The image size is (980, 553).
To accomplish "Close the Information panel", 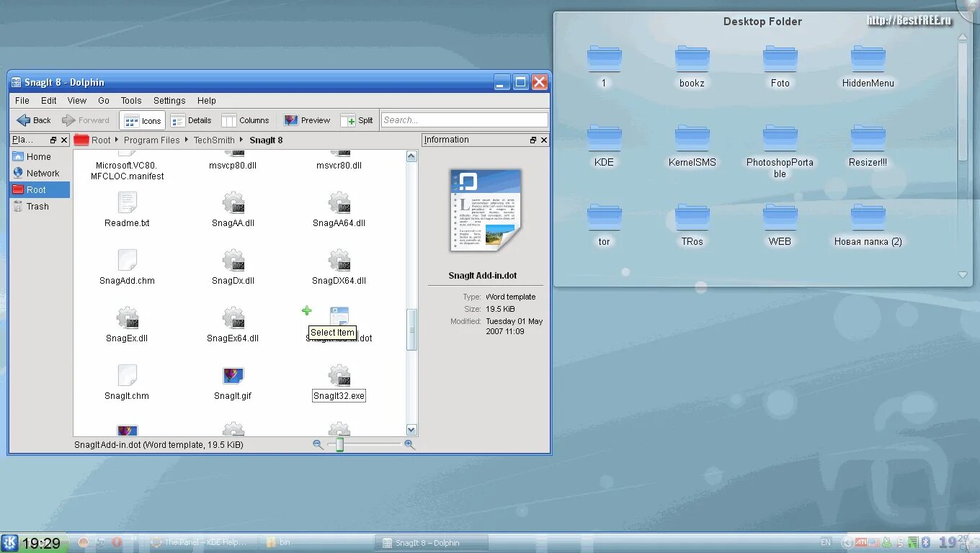I will point(544,140).
